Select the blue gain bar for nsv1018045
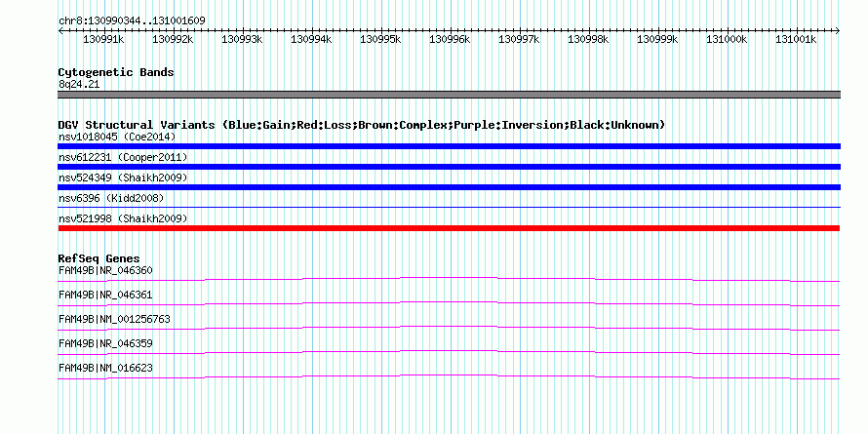This screenshot has height=434, width=868. coord(449,146)
